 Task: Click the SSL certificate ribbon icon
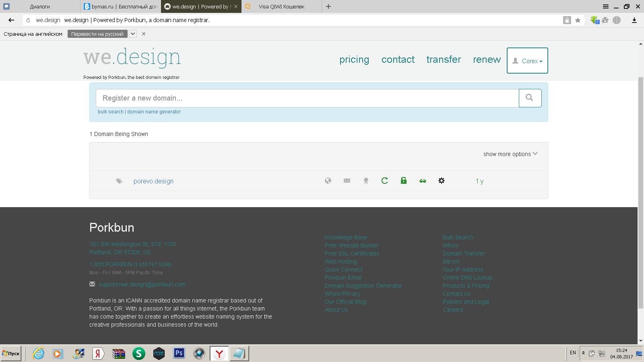click(366, 181)
